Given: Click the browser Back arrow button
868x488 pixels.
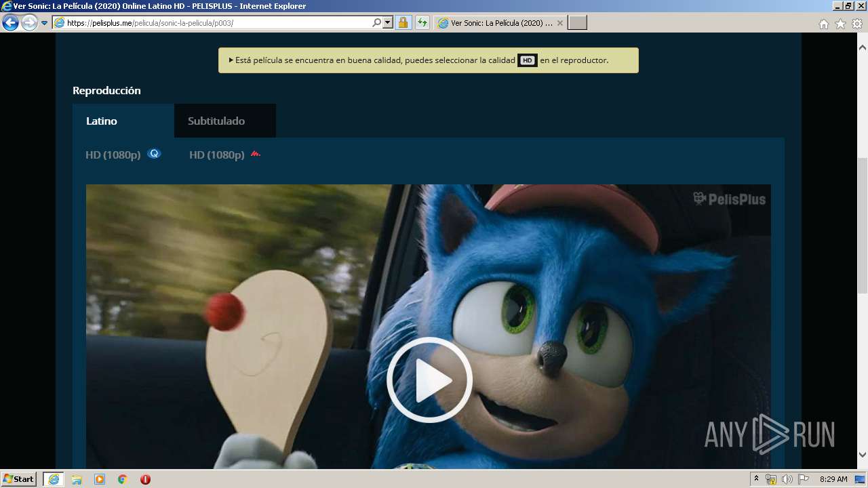Looking at the screenshot, I should click(x=10, y=23).
